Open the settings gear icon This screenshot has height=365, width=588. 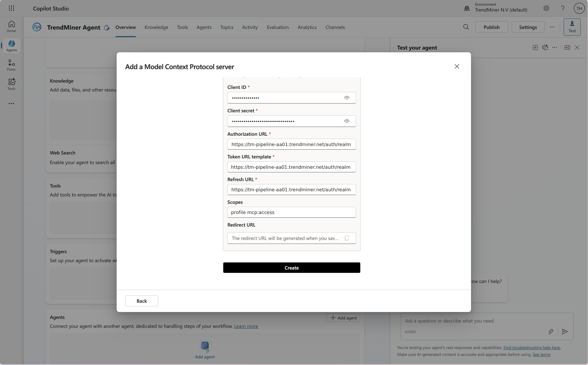point(546,8)
